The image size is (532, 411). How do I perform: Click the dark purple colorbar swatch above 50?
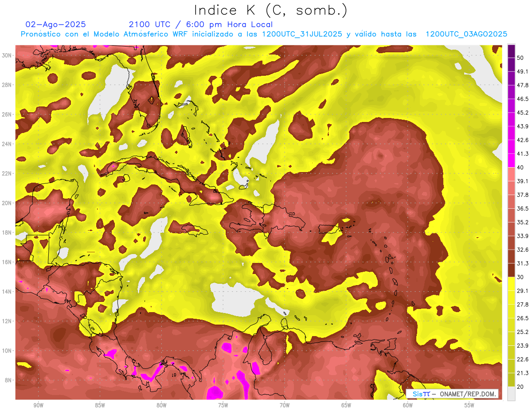511,51
